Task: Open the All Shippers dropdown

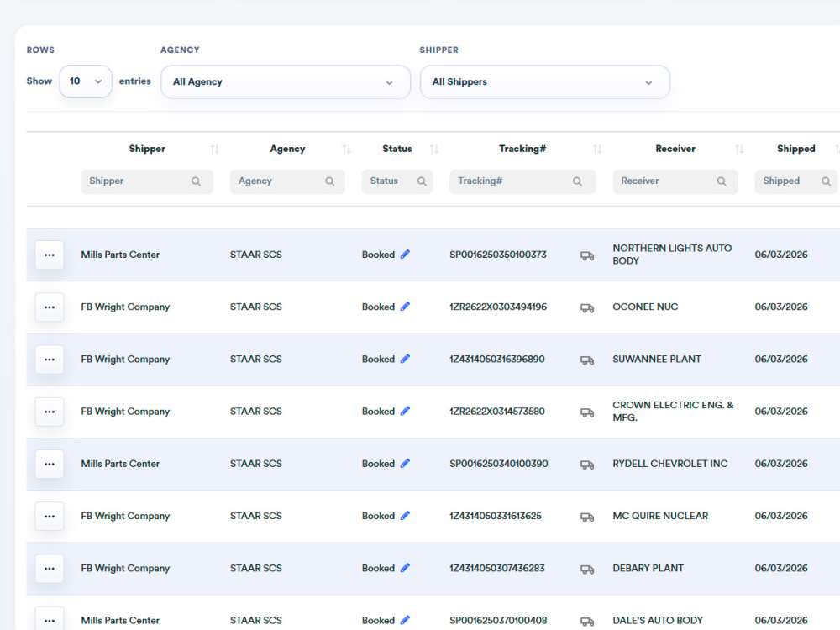Action: [x=545, y=82]
